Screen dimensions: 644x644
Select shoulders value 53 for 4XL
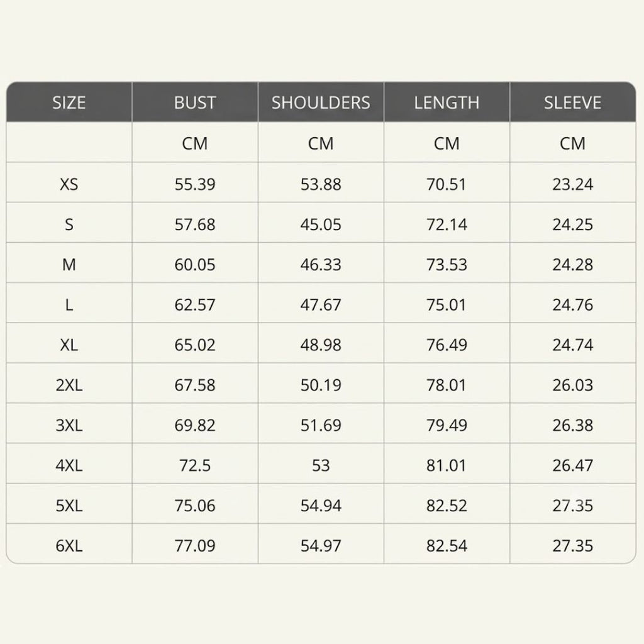pos(321,465)
